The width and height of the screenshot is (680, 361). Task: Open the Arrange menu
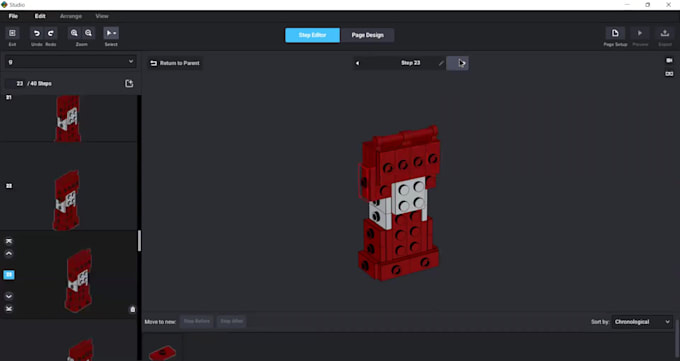71,16
